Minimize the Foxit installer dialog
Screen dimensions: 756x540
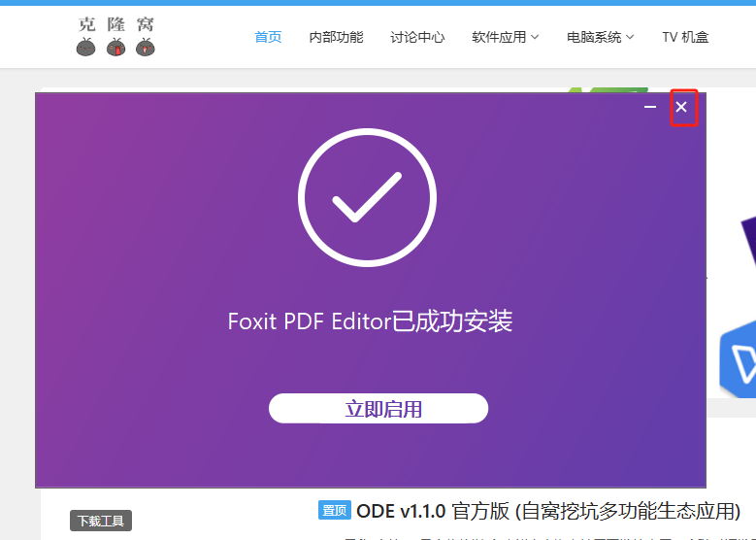[650, 107]
